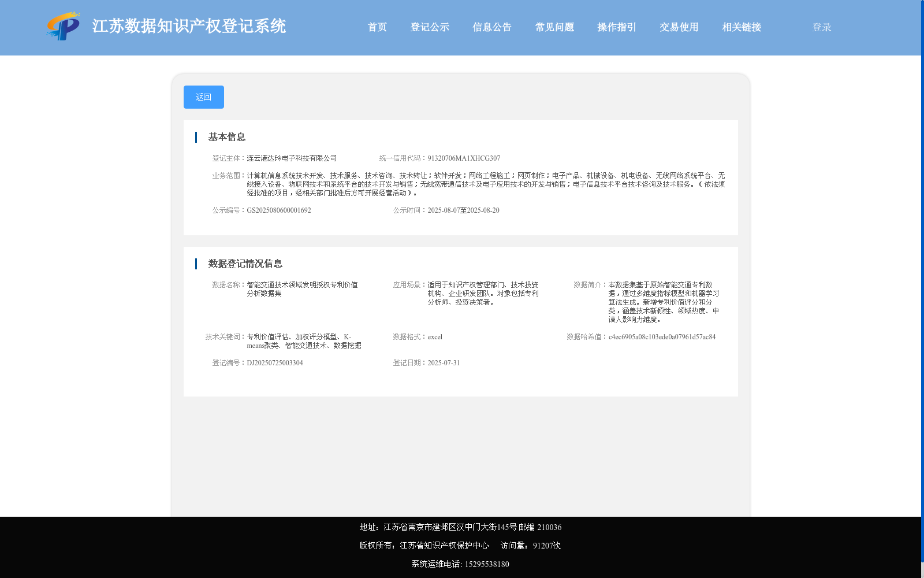Navigate to 首页 in the top menu
Viewport: 924px width, 578px height.
[377, 27]
